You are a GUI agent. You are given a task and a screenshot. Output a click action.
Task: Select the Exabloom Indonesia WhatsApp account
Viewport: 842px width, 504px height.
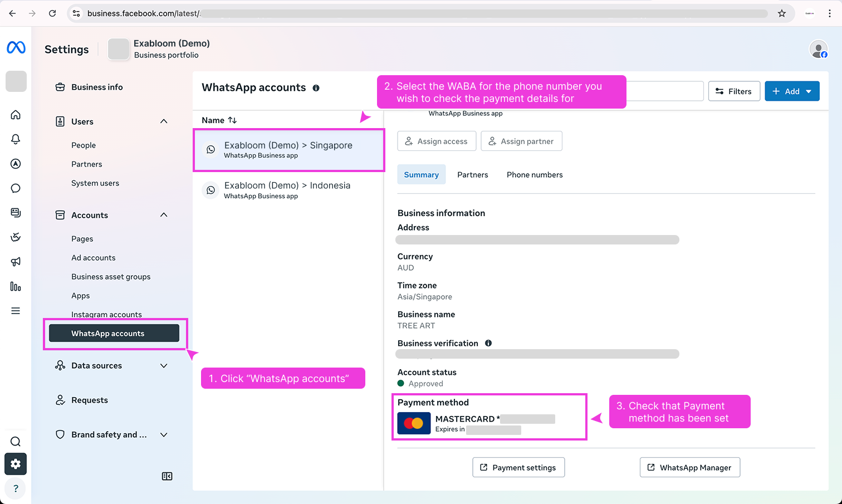(287, 190)
